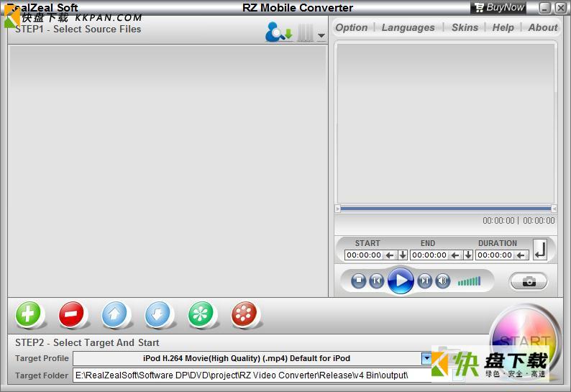
Task: Click the red Remove file button
Action: pyautogui.click(x=71, y=314)
